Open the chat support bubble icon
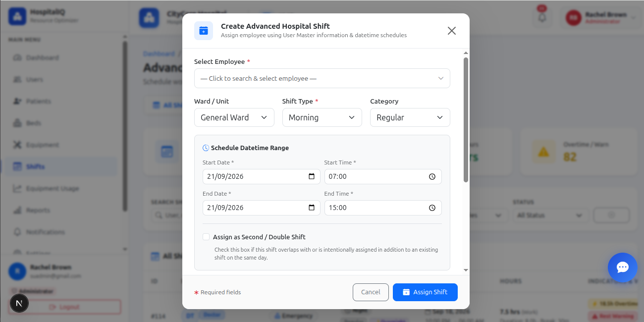644x322 pixels. pos(622,268)
